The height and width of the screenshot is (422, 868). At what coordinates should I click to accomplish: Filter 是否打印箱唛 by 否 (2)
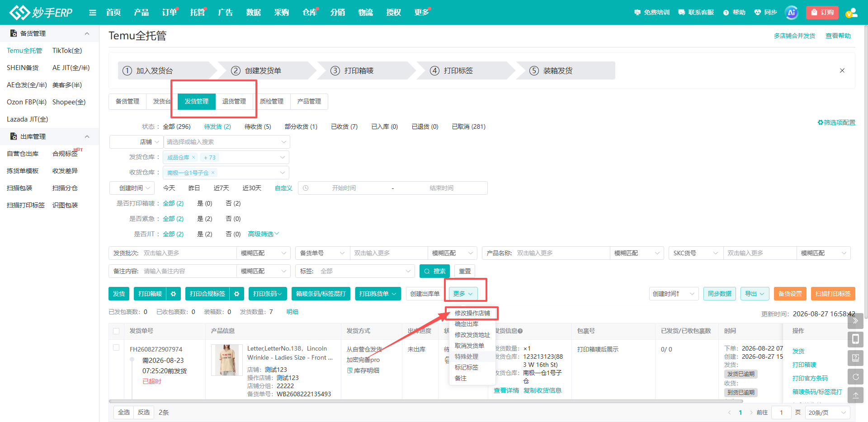[233, 203]
